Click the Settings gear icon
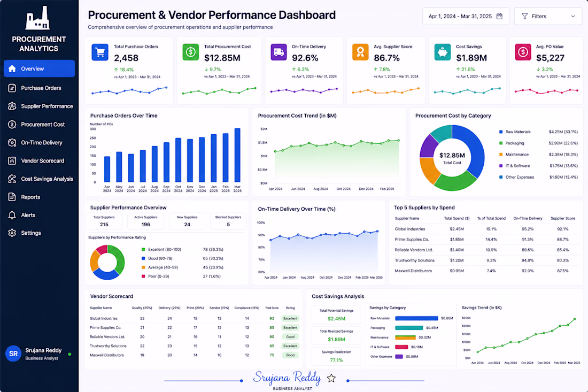Screen dimensions: 588x392 point(12,233)
